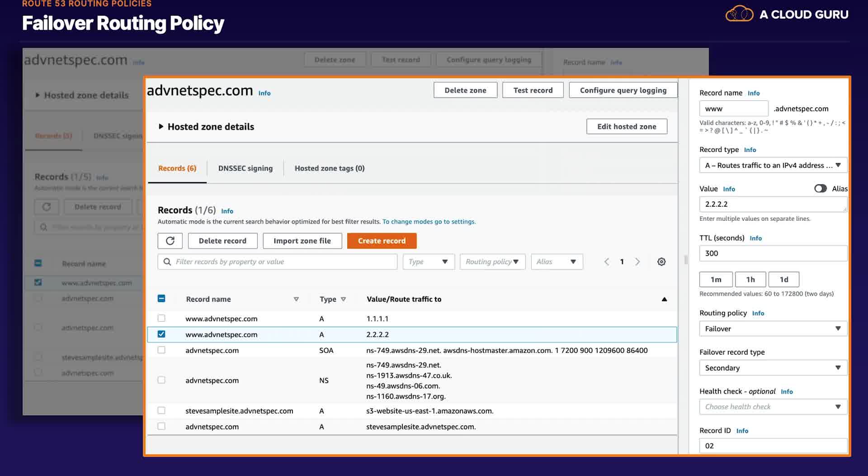Set TTL to 1m

coord(716,280)
